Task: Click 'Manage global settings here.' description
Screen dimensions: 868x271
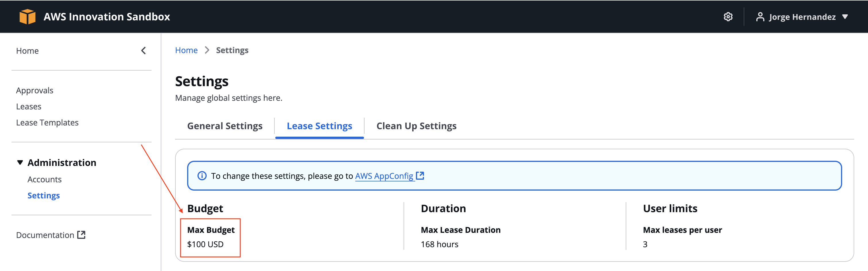Action: (x=229, y=98)
